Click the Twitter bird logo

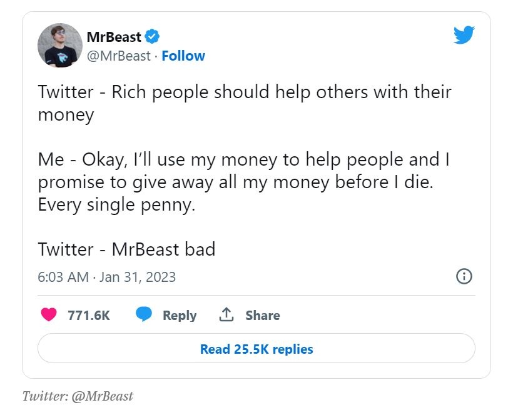[464, 36]
